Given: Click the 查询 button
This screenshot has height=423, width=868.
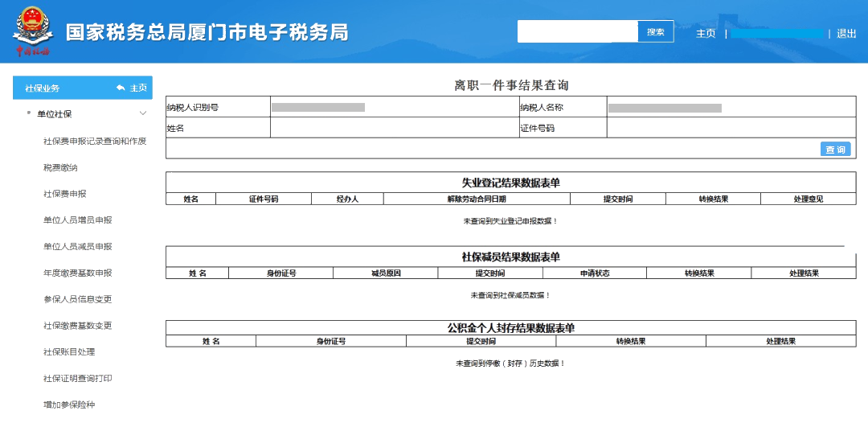Looking at the screenshot, I should coord(835,149).
